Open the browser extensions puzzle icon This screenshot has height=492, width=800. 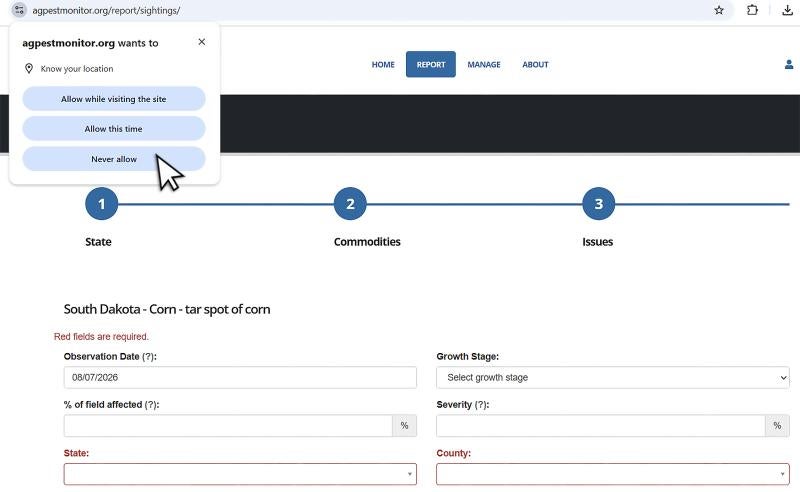(x=752, y=10)
